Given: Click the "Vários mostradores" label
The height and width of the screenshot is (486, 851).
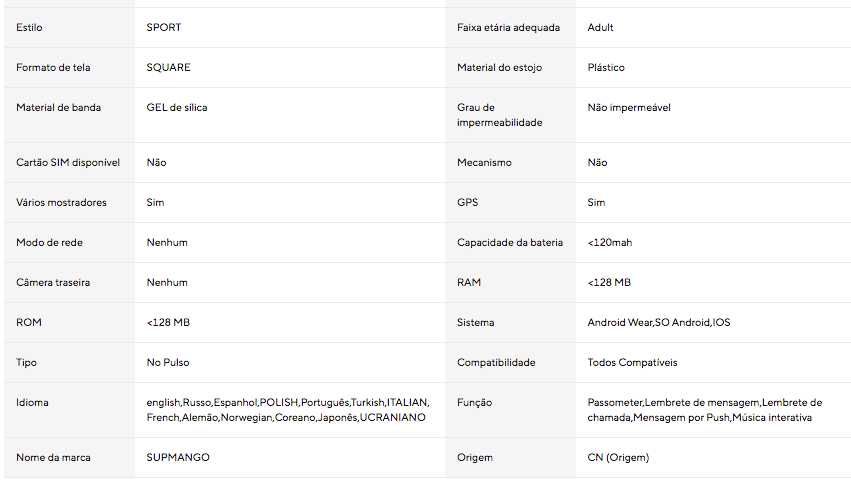Looking at the screenshot, I should (61, 203).
